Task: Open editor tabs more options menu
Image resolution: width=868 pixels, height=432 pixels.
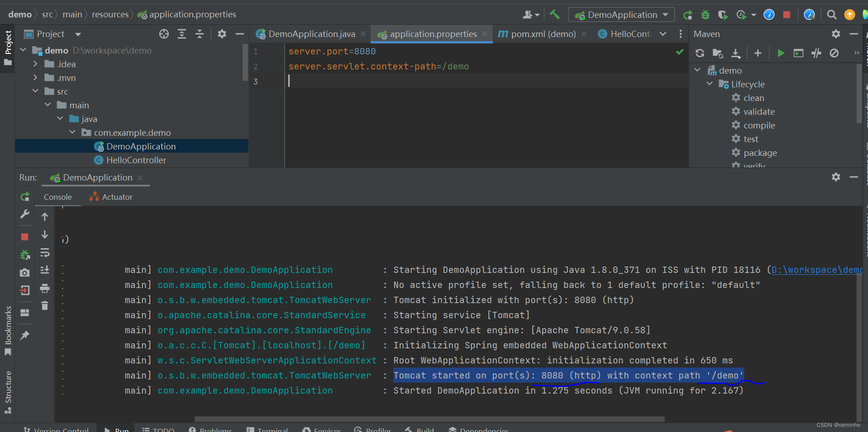Action: 681,34
